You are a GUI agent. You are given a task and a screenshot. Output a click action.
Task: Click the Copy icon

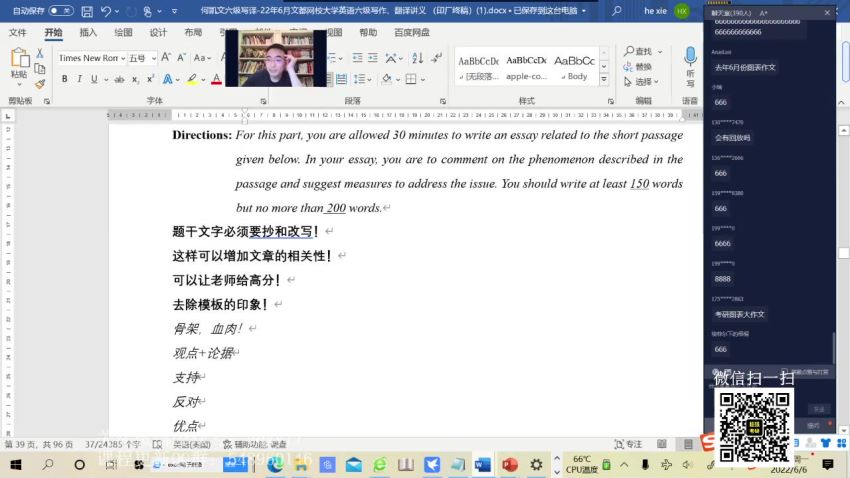pos(40,68)
